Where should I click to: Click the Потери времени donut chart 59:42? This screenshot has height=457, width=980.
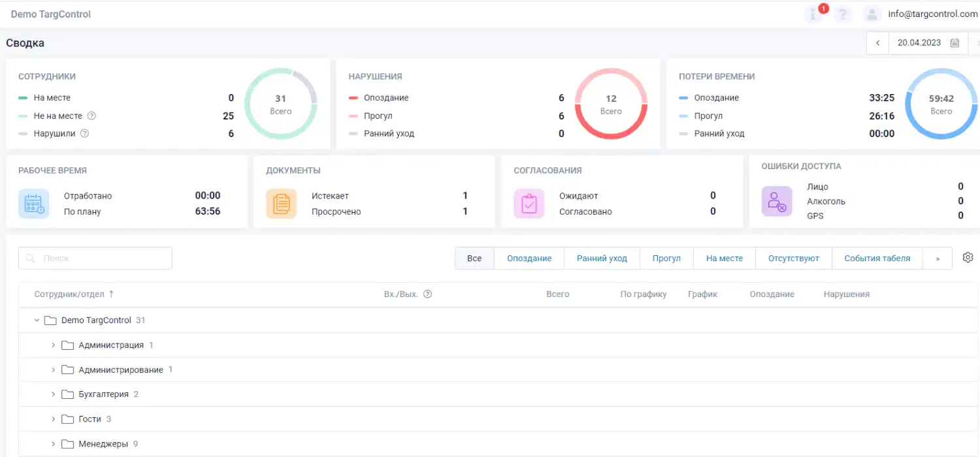click(941, 104)
